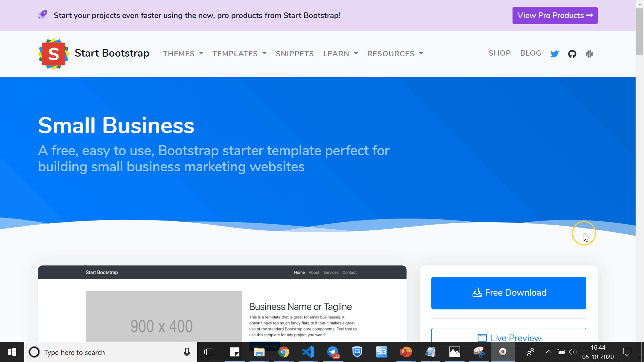Open the SHOP link in the navbar

(500, 53)
